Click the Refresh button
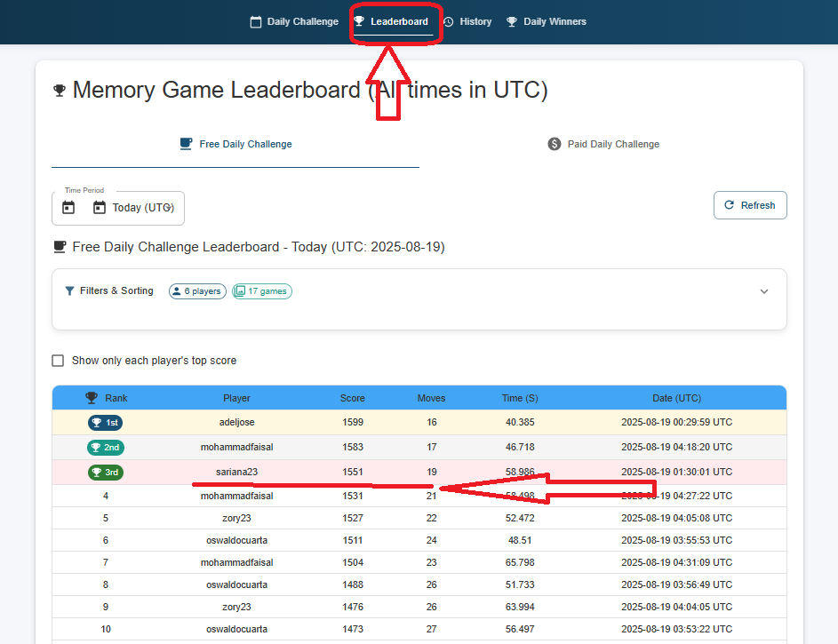This screenshot has width=838, height=644. (x=750, y=205)
